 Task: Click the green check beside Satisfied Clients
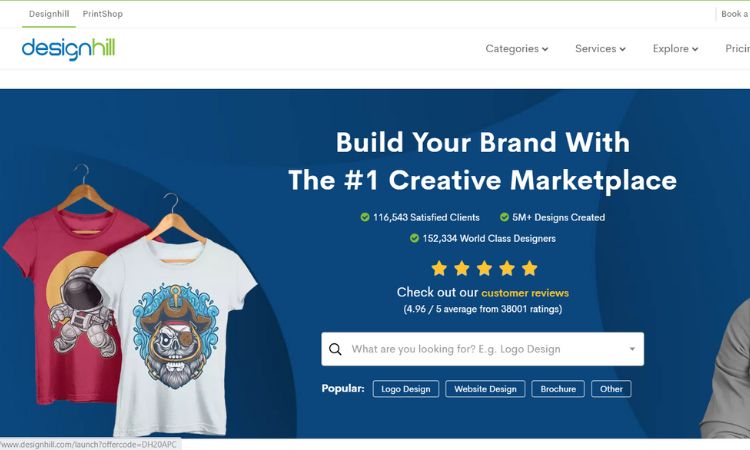pyautogui.click(x=365, y=217)
